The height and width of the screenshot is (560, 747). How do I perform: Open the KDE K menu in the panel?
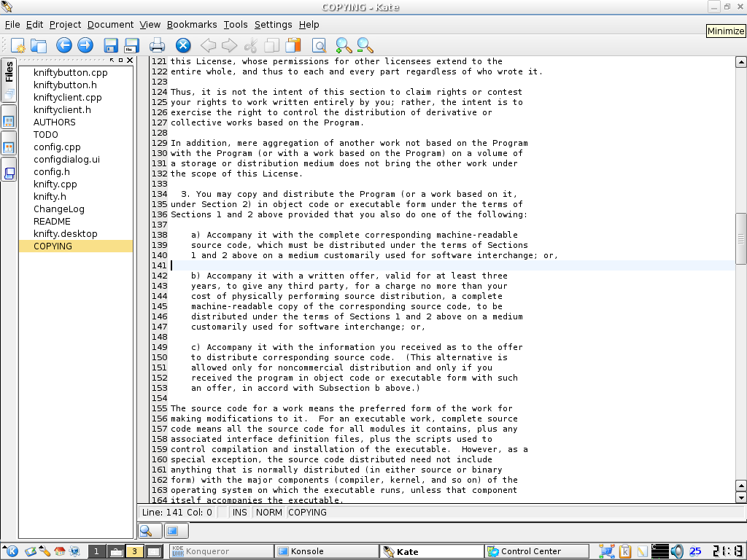[10, 551]
